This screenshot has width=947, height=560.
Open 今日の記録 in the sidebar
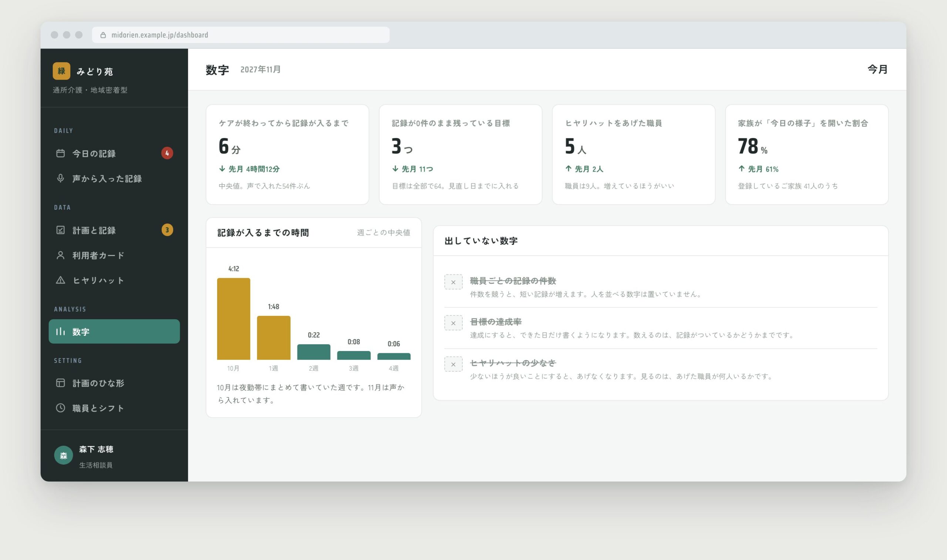(114, 153)
